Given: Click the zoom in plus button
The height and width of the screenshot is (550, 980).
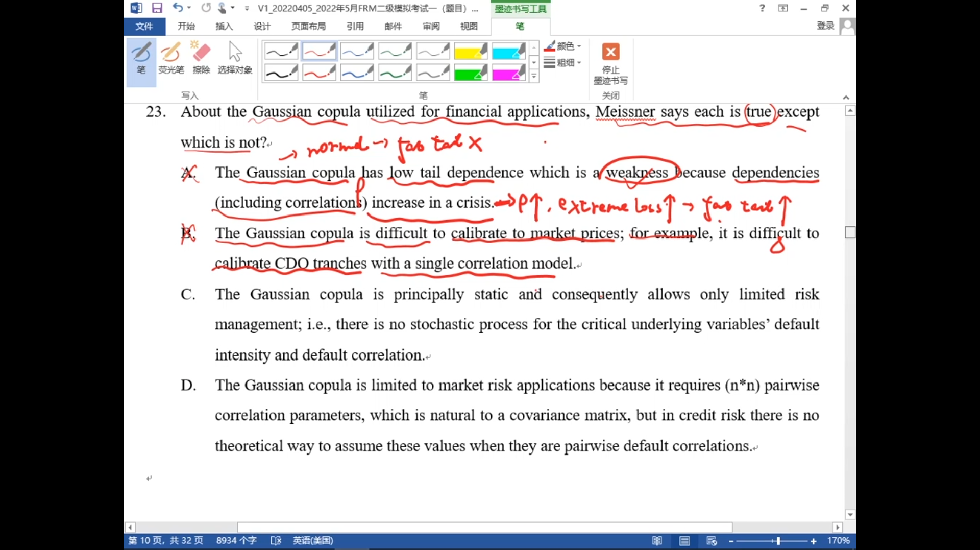Looking at the screenshot, I should pyautogui.click(x=813, y=541).
